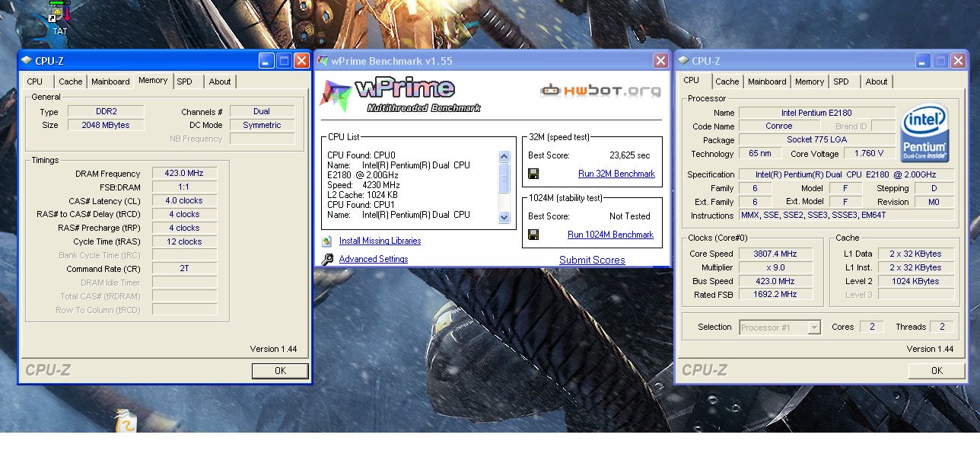The image size is (980, 457).
Task: Open the About tab in left CPU-Z window
Action: (x=220, y=81)
